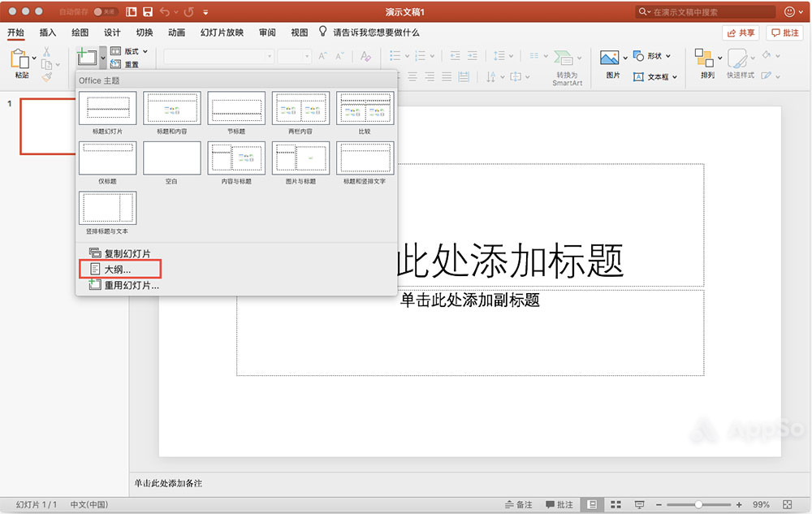Open the 切换 transitions tab
Viewport: 812px width, 514px height.
tap(145, 32)
